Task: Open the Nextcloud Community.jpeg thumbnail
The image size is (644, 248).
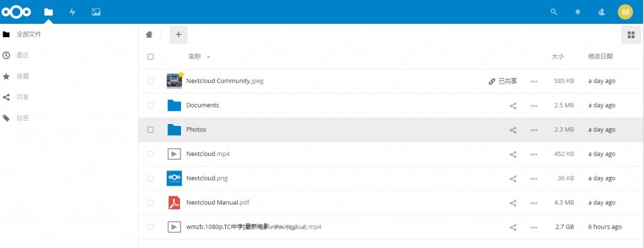Action: tap(175, 81)
